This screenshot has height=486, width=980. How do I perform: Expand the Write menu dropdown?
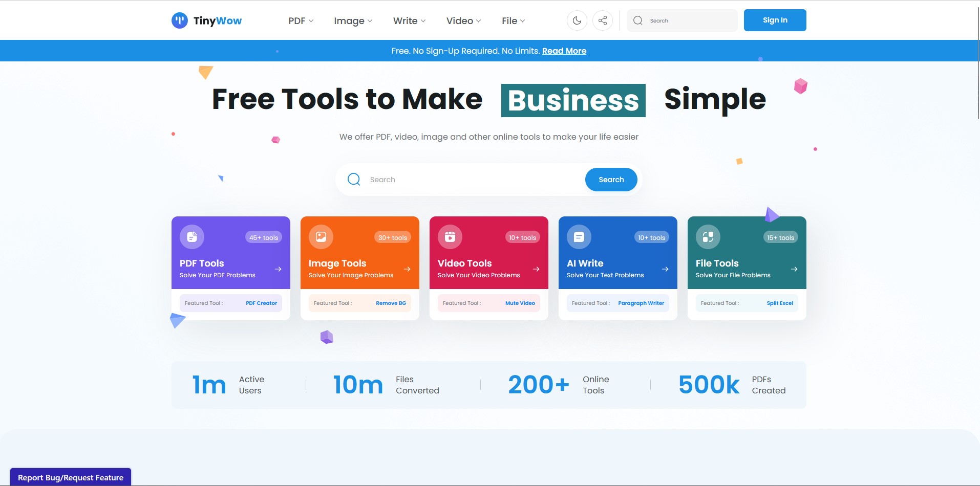[410, 21]
